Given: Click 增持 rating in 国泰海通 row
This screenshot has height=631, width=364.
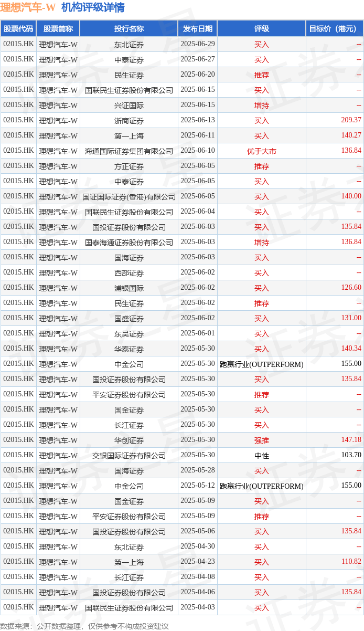Looking at the screenshot, I should coord(262,243).
